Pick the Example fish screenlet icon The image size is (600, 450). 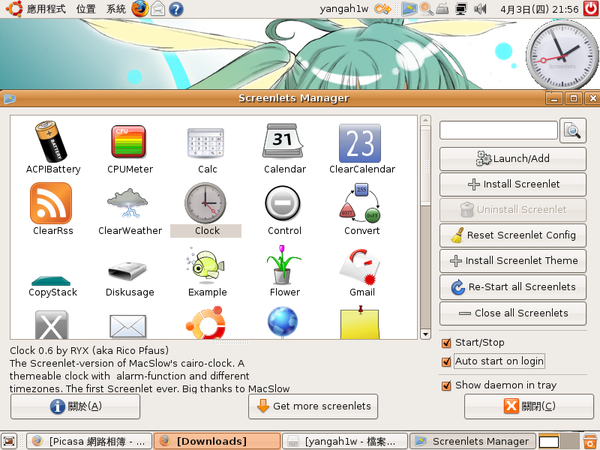pos(205,265)
